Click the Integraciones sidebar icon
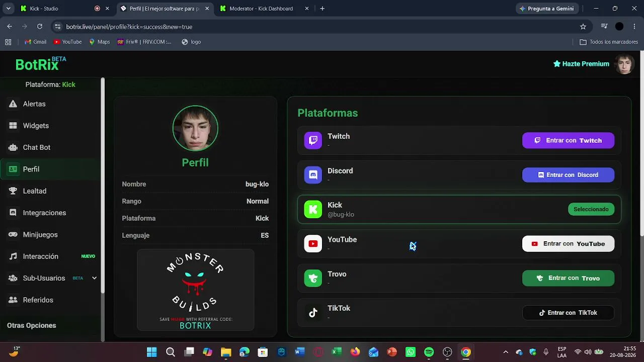Screen dimensions: 644x362 [x=13, y=213]
